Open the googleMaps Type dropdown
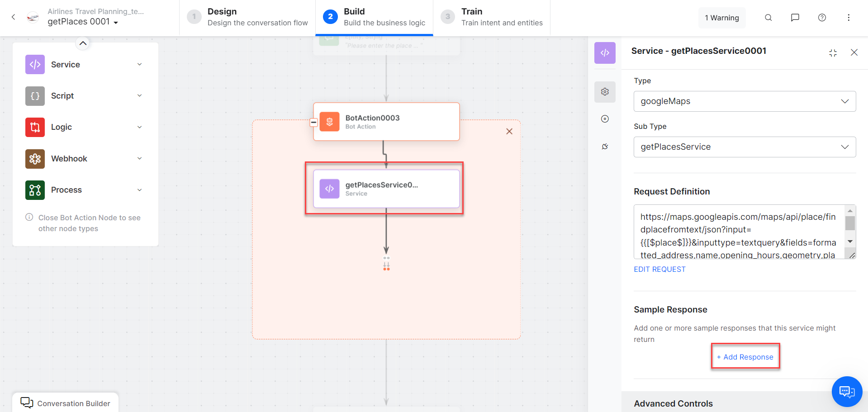 pos(745,101)
